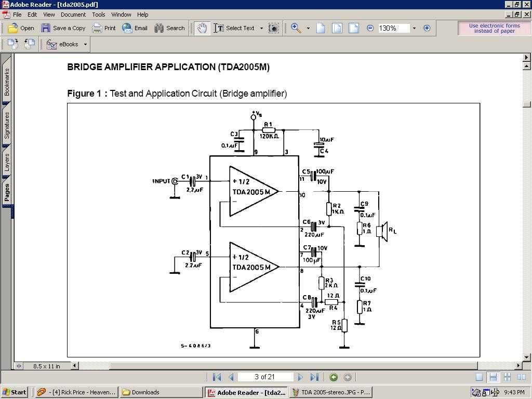Show the Layers side tab

7,163
